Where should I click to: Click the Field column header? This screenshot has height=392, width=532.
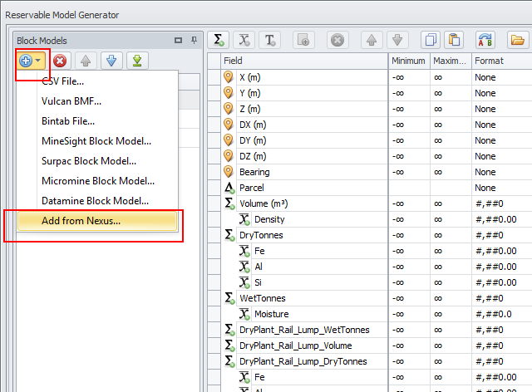click(304, 61)
